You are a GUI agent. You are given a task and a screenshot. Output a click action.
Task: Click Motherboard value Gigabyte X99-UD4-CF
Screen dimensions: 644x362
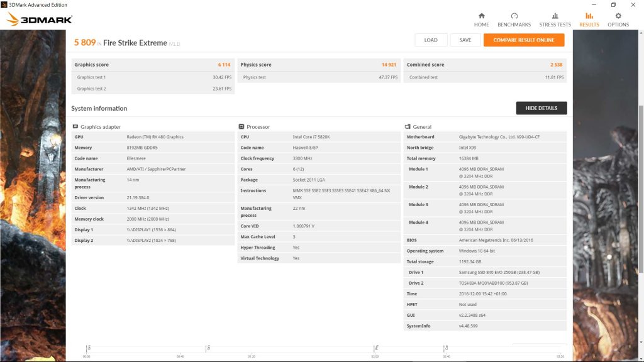coord(499,137)
